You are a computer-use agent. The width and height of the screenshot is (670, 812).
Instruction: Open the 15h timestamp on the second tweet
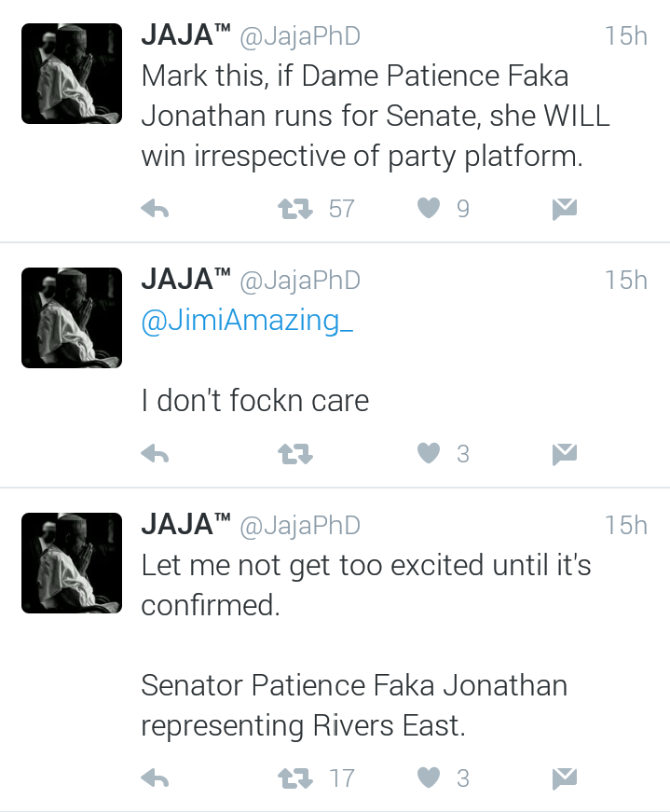click(x=626, y=281)
